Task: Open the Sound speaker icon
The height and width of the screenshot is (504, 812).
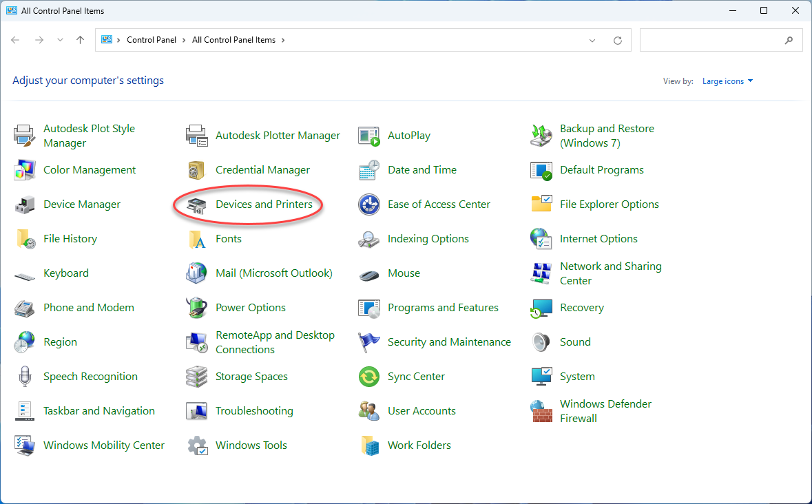Action: 541,343
